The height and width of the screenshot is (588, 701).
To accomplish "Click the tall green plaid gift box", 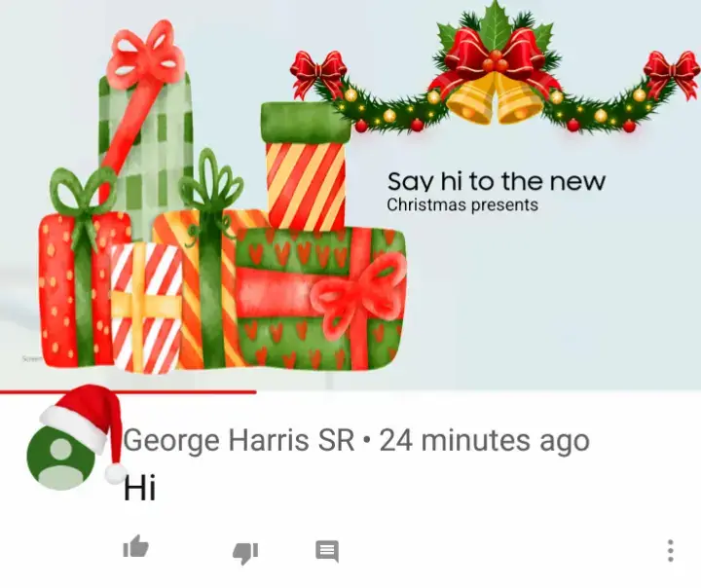I will pyautogui.click(x=146, y=148).
